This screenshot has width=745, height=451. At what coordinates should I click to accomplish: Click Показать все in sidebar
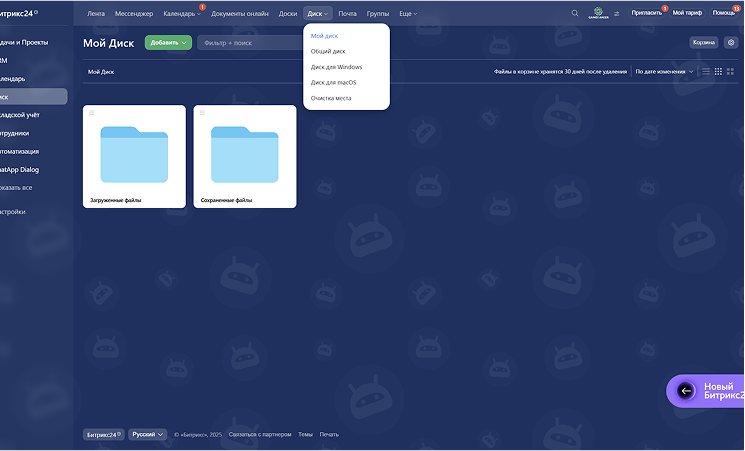pos(17,188)
